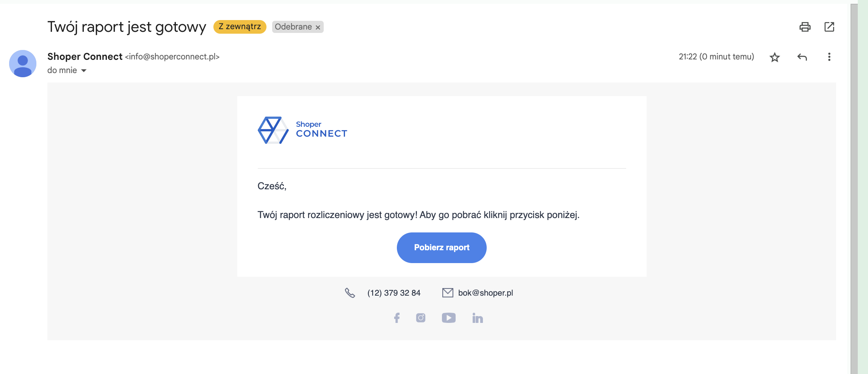Screen dimensions: 868x374
Task: Click the Shoper Connect logo
Action: (x=302, y=130)
